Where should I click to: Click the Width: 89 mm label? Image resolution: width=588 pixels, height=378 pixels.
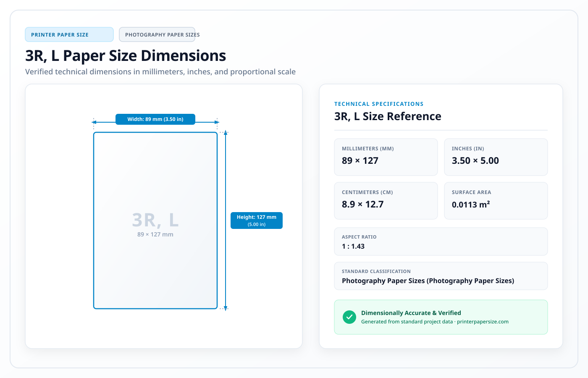coord(155,119)
